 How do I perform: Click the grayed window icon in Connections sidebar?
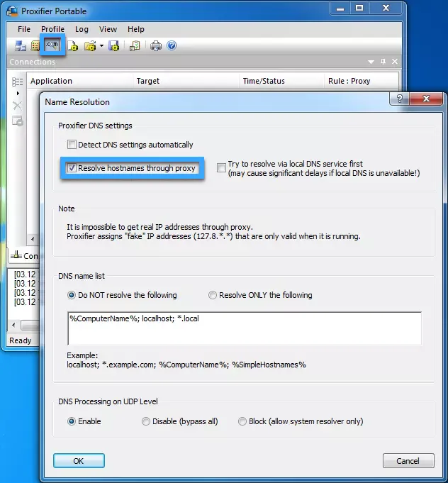click(x=17, y=121)
